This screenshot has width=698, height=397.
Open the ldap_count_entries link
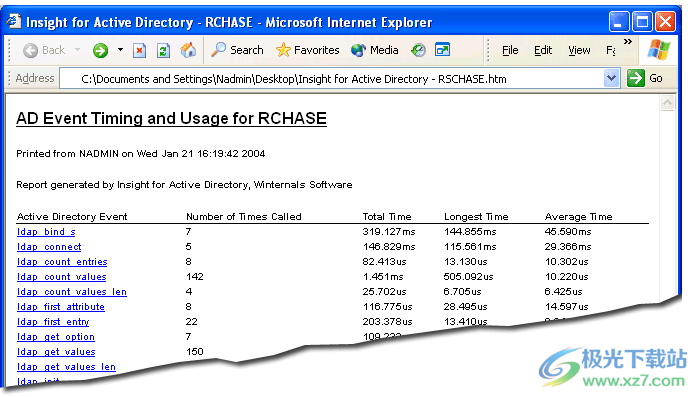62,262
